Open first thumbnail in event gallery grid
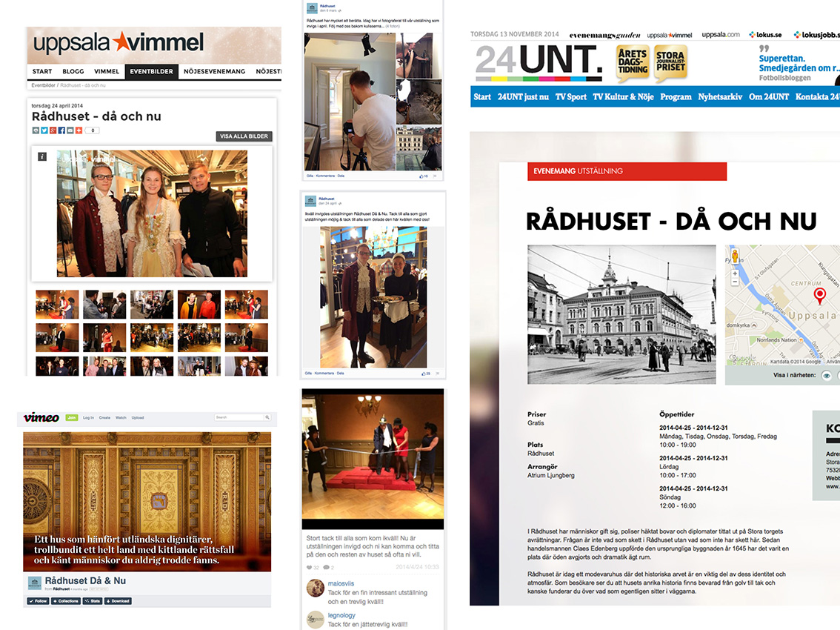Viewport: 840px width, 630px height. (57, 305)
